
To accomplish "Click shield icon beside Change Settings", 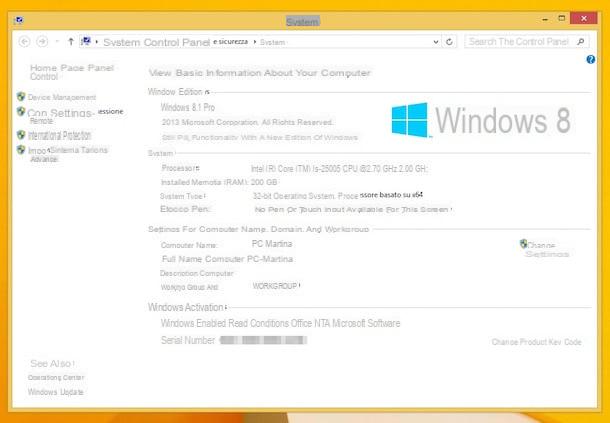I will pyautogui.click(x=524, y=244).
